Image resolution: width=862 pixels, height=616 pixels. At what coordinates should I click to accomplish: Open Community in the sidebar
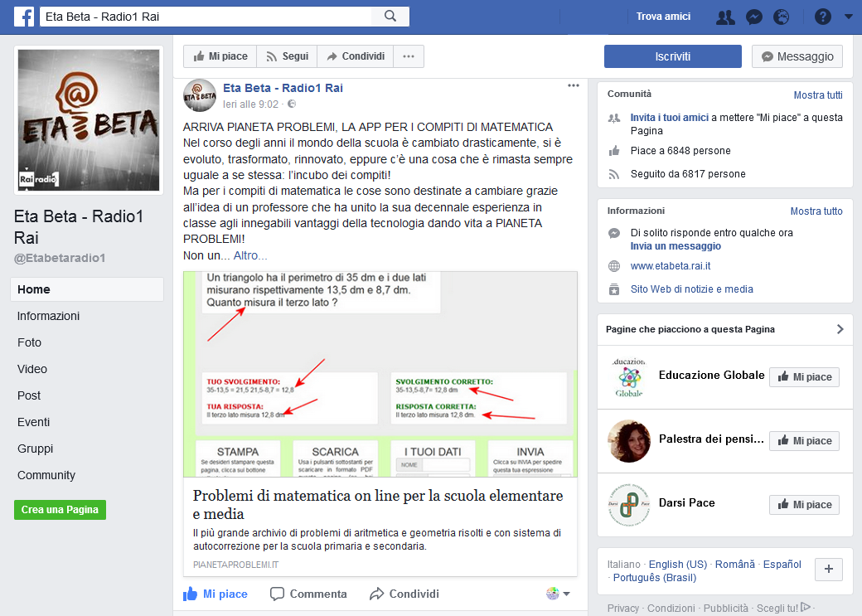[x=46, y=475]
